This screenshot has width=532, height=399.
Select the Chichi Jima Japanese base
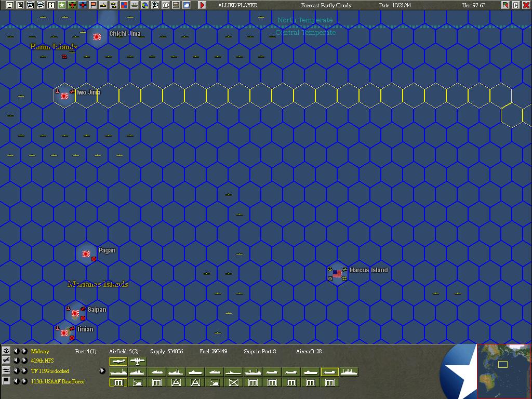tap(97, 37)
